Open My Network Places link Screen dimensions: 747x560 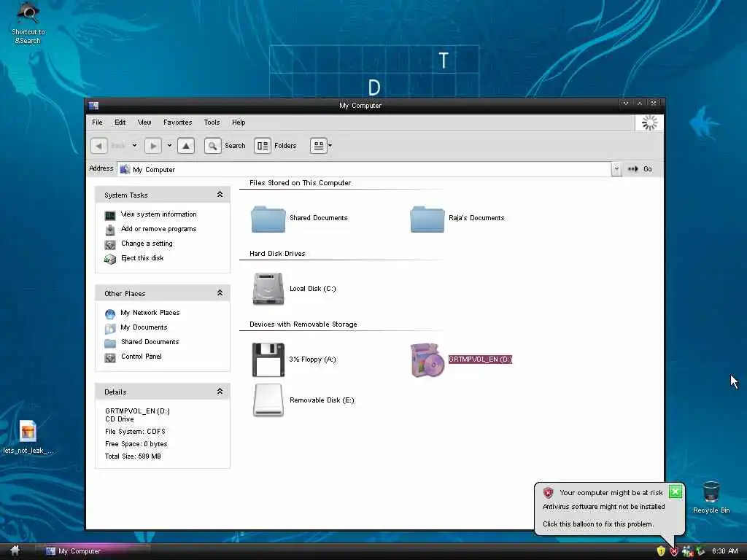point(150,313)
